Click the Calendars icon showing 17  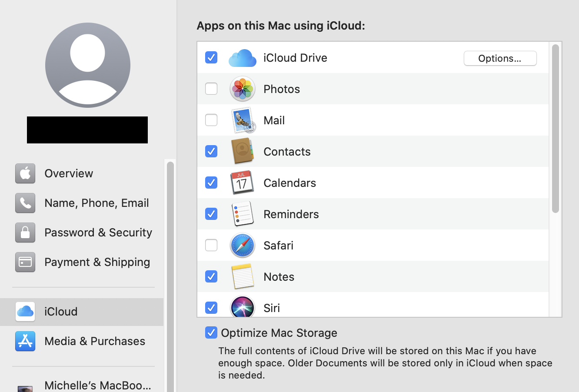point(242,183)
